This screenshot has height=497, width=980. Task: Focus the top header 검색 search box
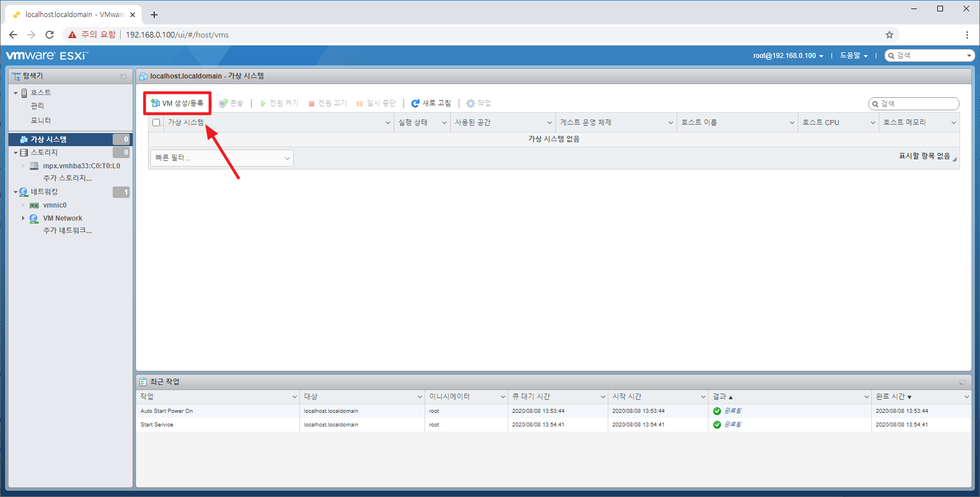pyautogui.click(x=930, y=55)
